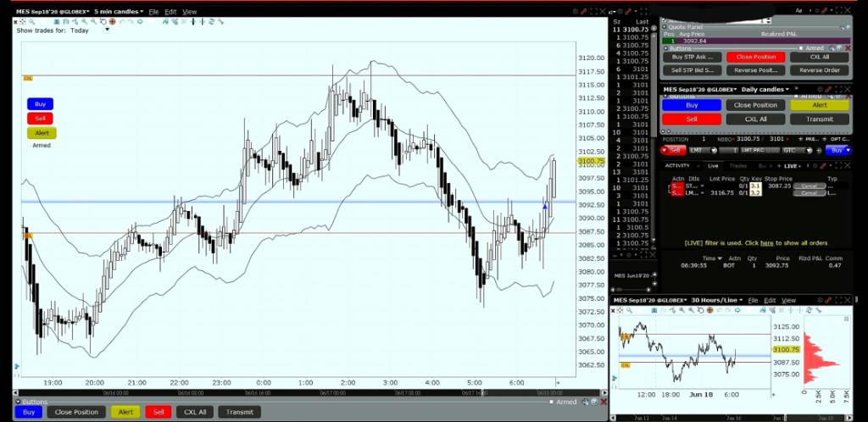Click red chain link icon in 30 Hours/Line title bar
The height and width of the screenshot is (422, 868).
(828, 300)
